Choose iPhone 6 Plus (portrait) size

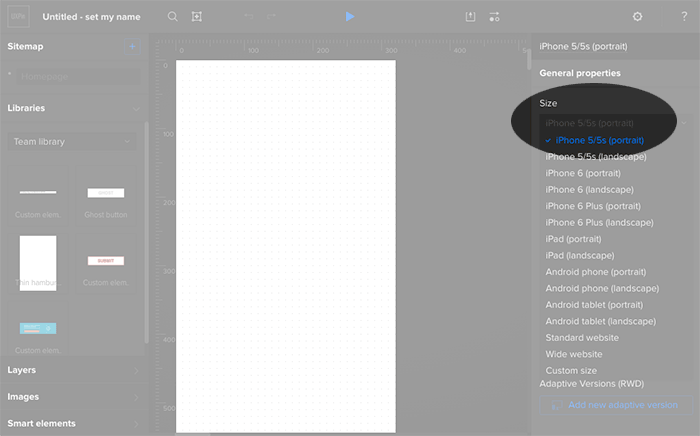[593, 206]
